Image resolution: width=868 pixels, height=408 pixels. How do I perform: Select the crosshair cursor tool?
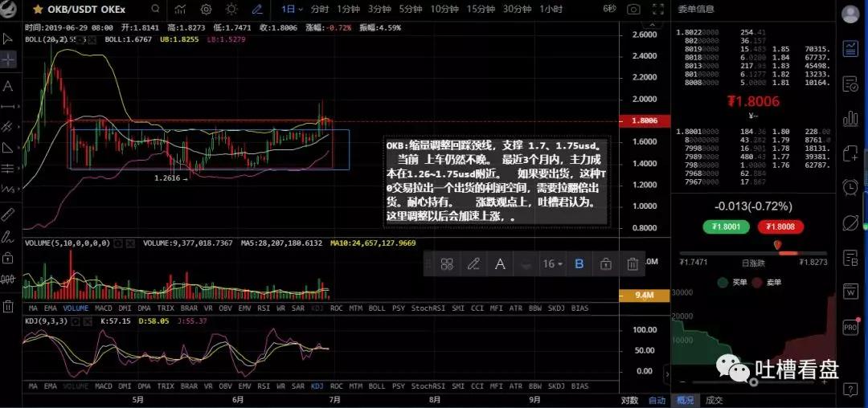pyautogui.click(x=8, y=59)
